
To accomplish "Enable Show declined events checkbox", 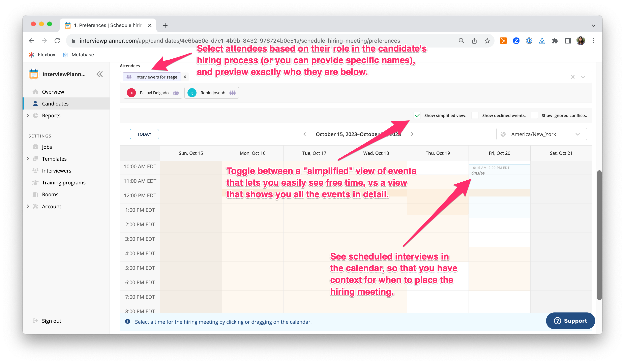I will tap(475, 115).
